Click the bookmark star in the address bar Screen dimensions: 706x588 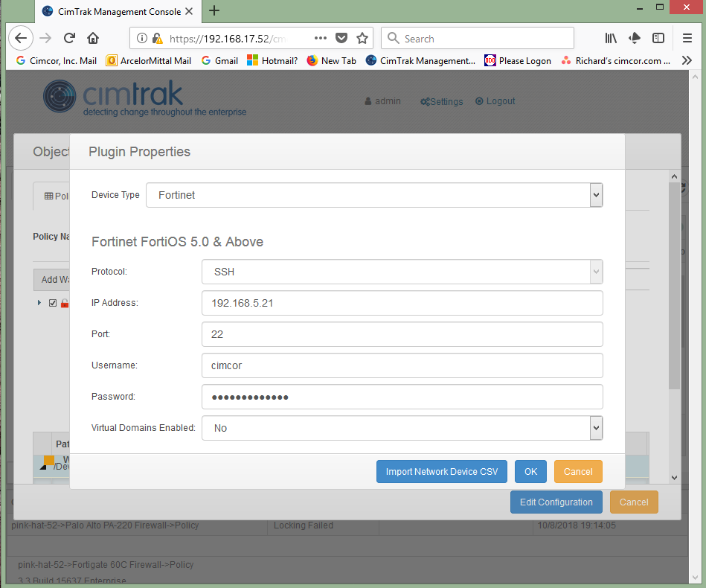click(x=361, y=38)
